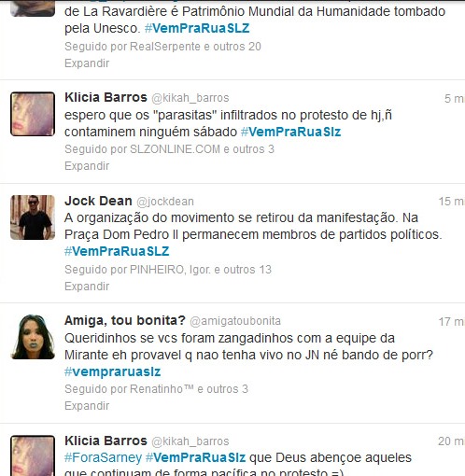This screenshot has height=476, width=465.
Task: Open the 15 m timestamp on Jock Dean's tweet
Action: (451, 202)
